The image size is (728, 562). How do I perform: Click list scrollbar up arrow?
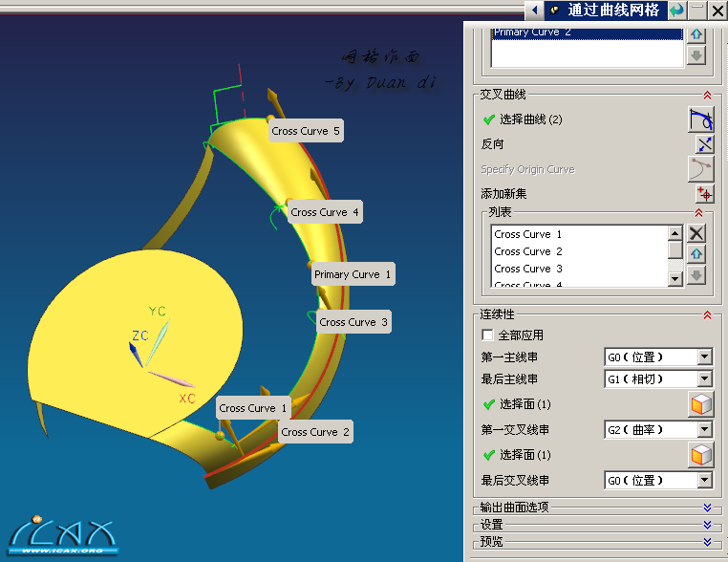(x=675, y=232)
